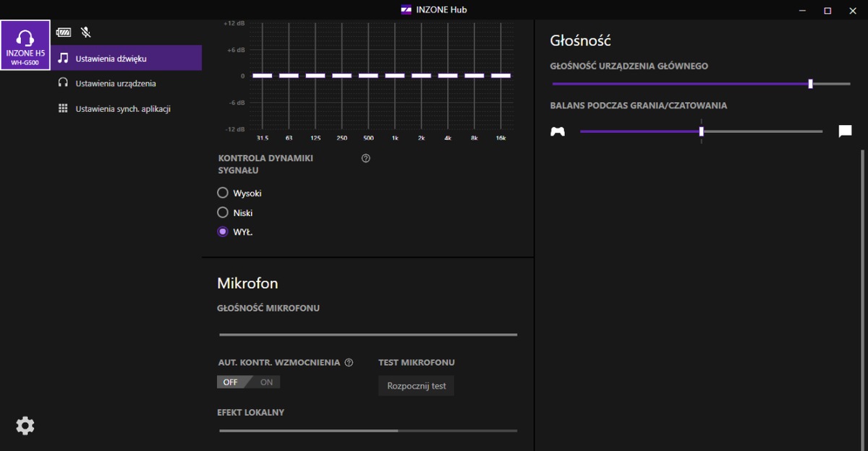Click the Efekt lokalny sidetone slider
This screenshot has width=868, height=451.
point(368,431)
